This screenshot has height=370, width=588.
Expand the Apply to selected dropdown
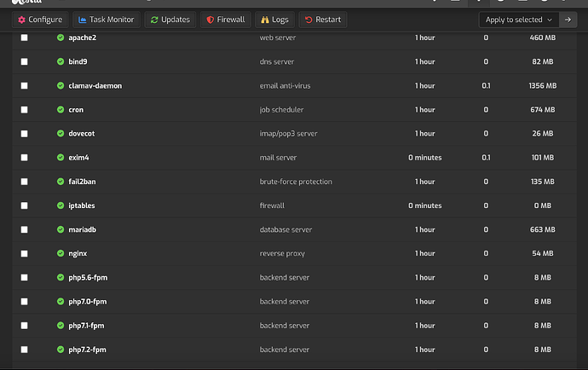[x=519, y=20]
